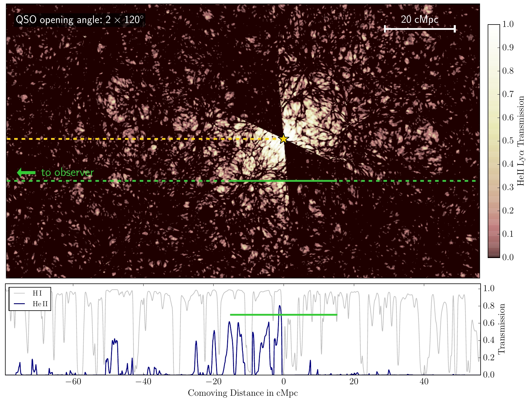The height and width of the screenshot is (399, 532).
Task: Click the HeII Lyα Transmission colorbar
Action: (x=494, y=141)
